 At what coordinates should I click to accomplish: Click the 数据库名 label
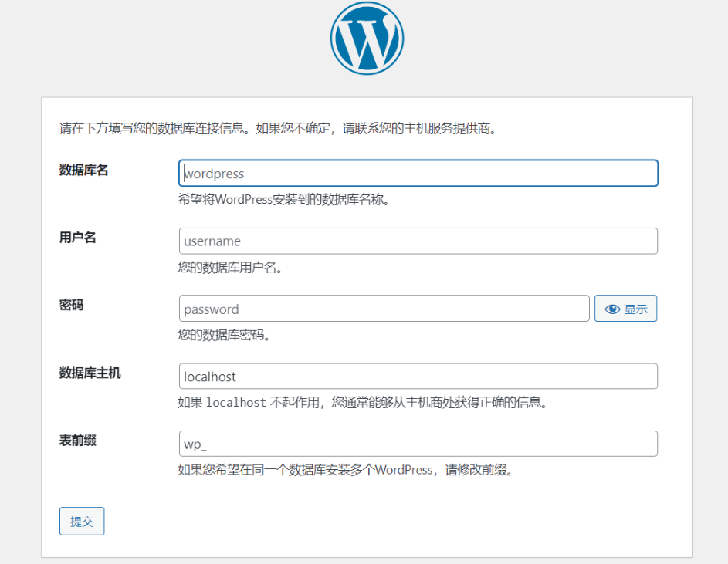pos(83,170)
